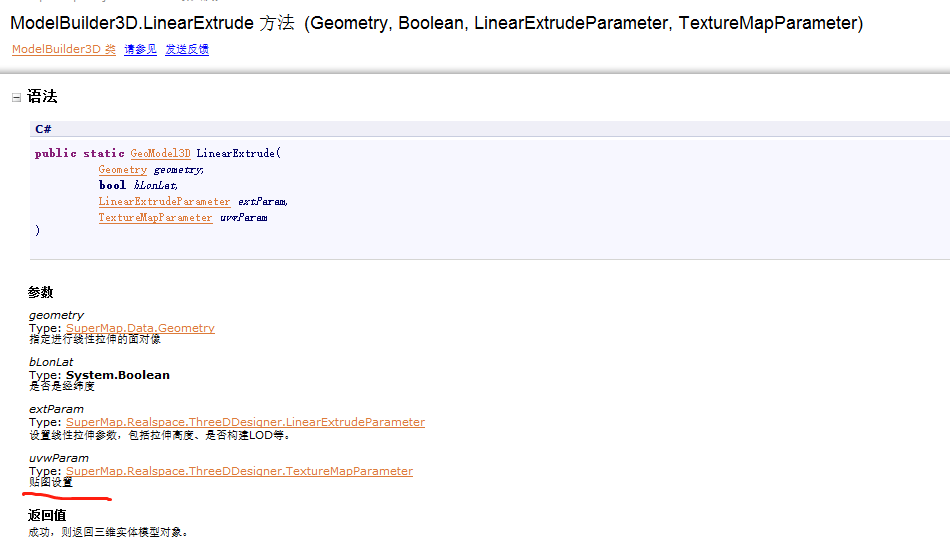Click 'public static' keywords in code
Screen dimensions: 950x548
point(79,153)
